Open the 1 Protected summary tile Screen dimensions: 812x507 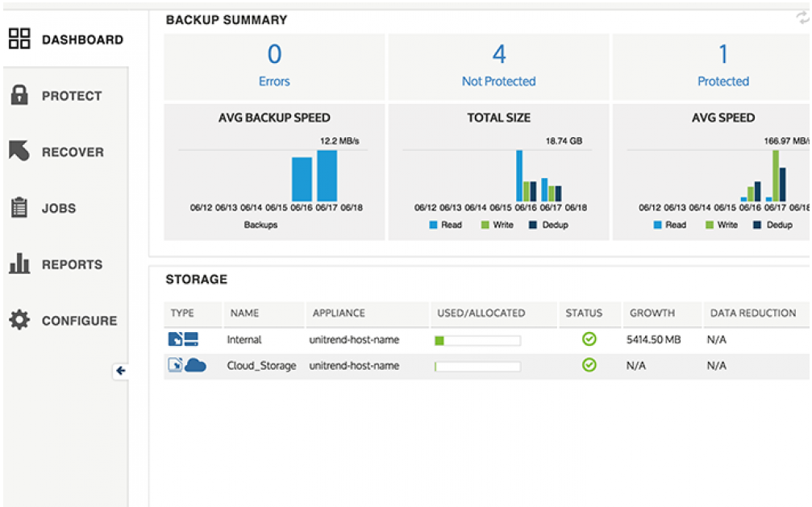[722, 66]
